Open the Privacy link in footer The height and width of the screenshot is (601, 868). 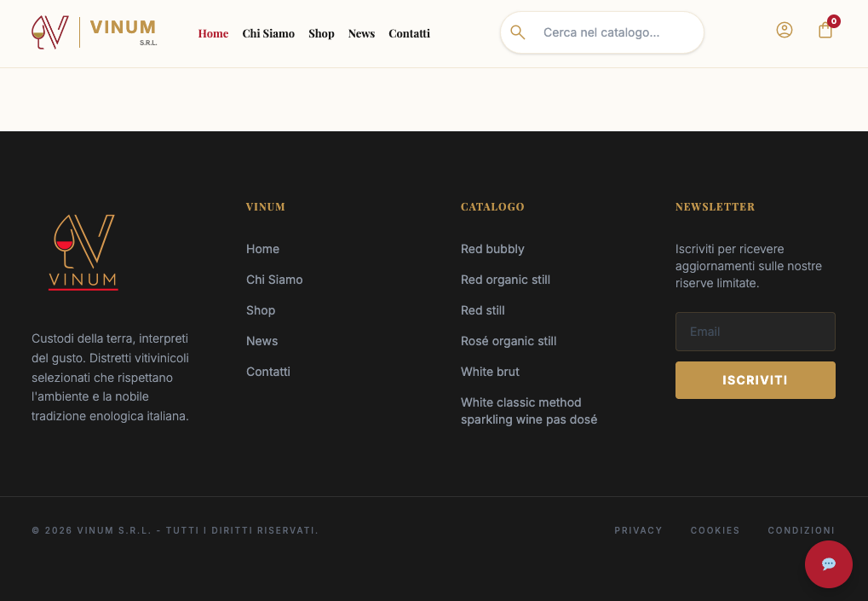pyautogui.click(x=638, y=530)
